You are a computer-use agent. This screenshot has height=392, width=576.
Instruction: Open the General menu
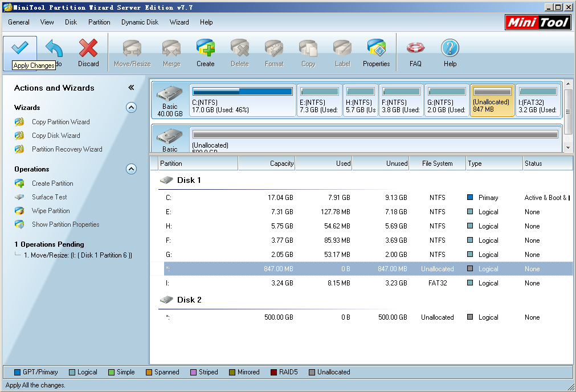19,22
